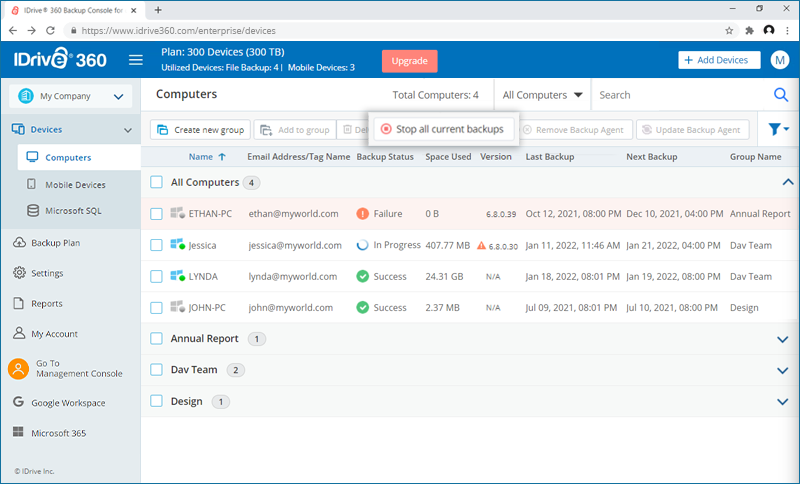
Task: Expand the Annual Report group chevron
Action: 782,339
